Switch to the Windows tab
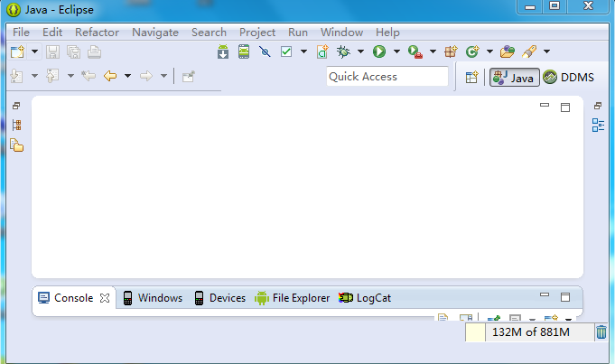The width and height of the screenshot is (615, 364). 153,298
